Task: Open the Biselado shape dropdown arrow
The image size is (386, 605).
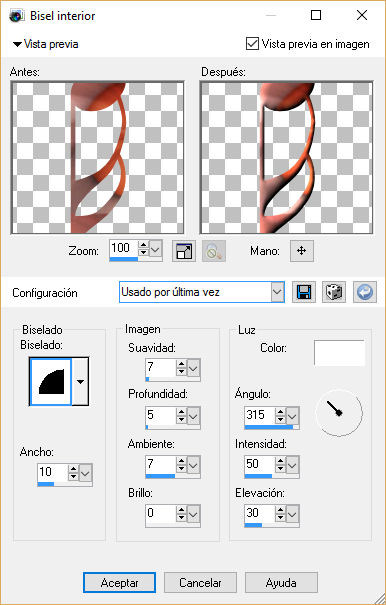Action: pos(80,382)
